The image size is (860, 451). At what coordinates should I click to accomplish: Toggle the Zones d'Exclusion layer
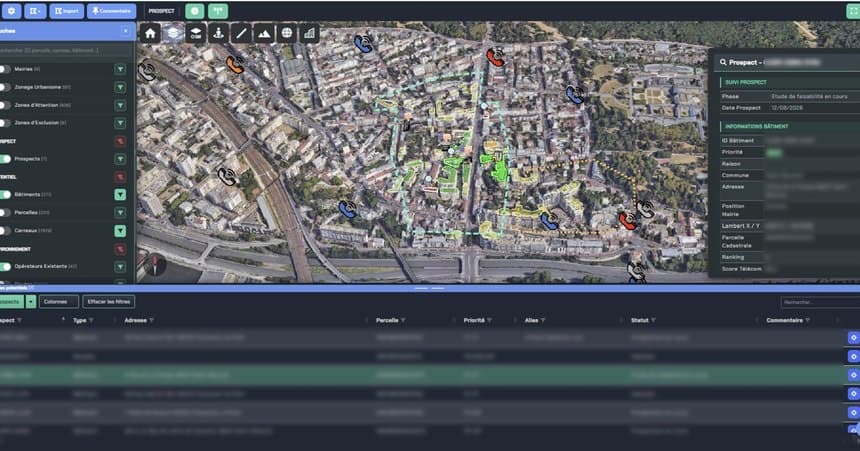[x=5, y=123]
